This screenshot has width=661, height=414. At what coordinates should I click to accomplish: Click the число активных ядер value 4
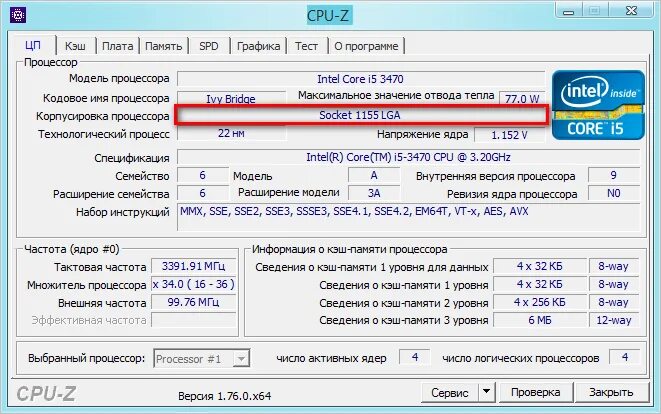415,357
